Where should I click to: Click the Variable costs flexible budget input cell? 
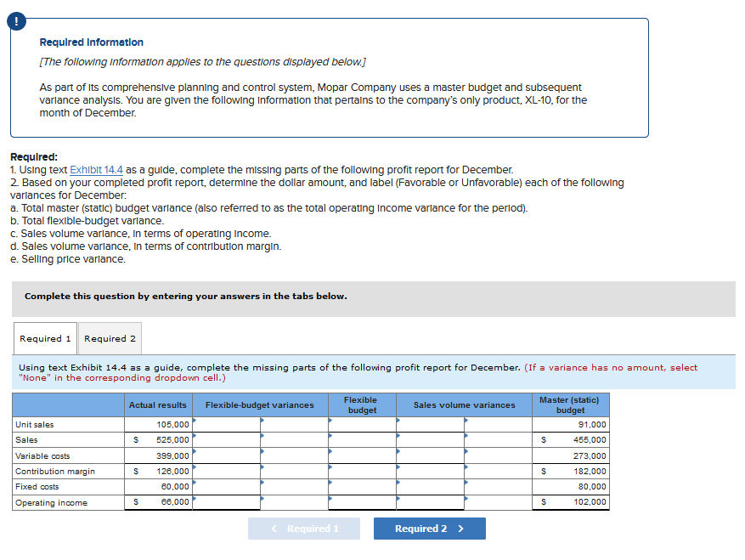coord(362,455)
